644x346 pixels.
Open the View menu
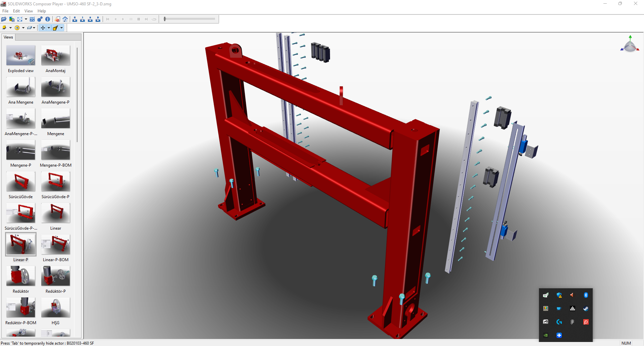(29, 11)
